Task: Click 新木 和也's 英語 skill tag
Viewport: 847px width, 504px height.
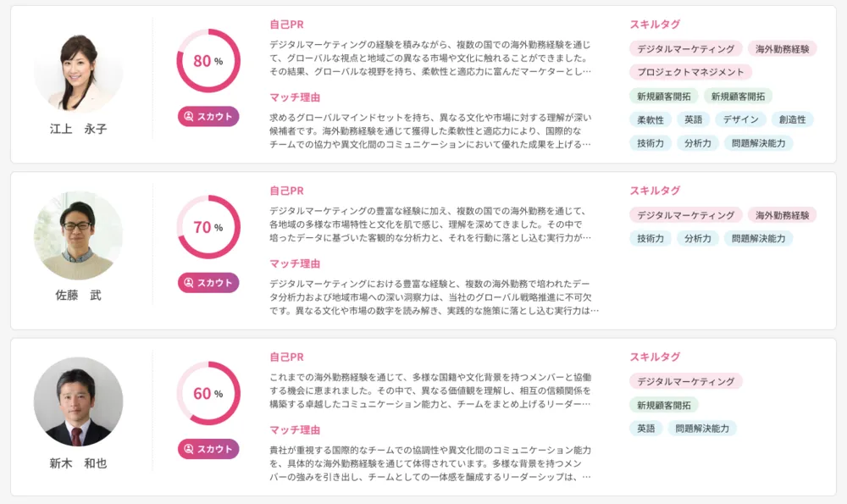Action: tap(646, 429)
